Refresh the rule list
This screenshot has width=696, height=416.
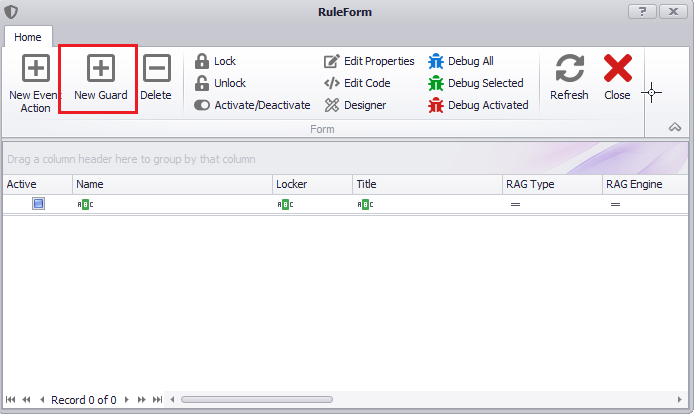[569, 78]
